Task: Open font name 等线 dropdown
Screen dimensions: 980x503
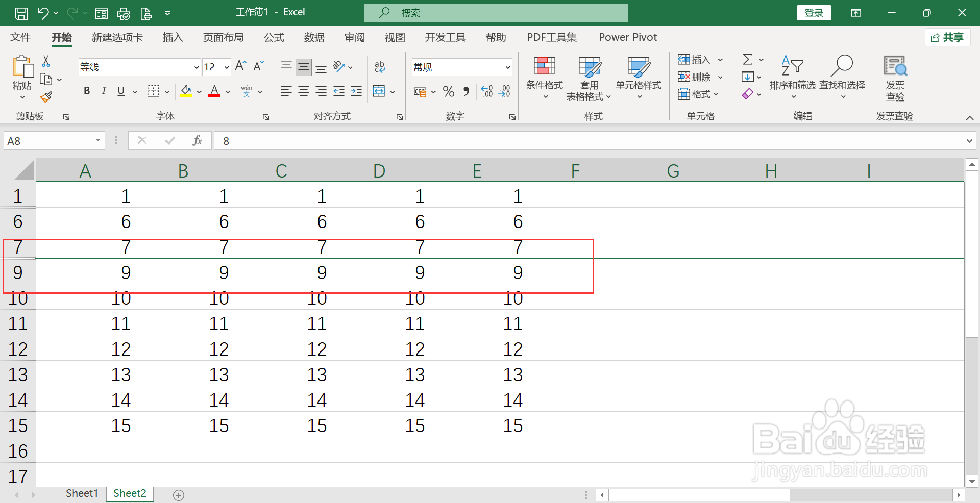Action: (x=196, y=67)
